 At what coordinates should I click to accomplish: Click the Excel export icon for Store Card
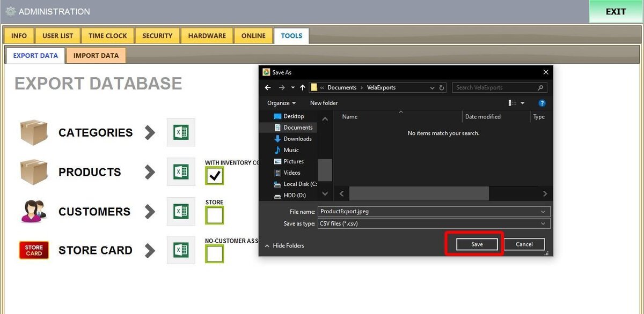click(x=181, y=250)
